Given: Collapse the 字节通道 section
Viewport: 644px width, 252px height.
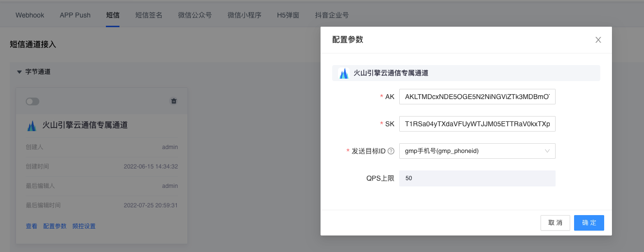Looking at the screenshot, I should click(19, 72).
